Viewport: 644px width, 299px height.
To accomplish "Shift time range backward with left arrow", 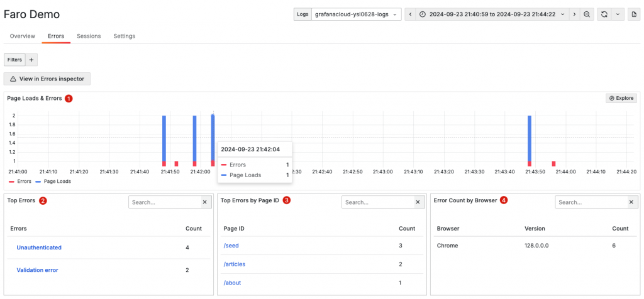I will click(x=411, y=14).
